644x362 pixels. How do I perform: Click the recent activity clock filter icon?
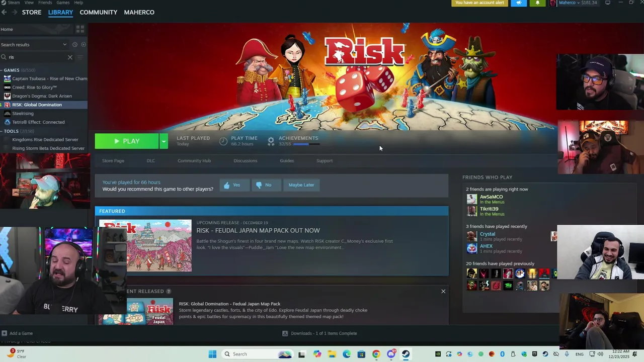pos(75,45)
